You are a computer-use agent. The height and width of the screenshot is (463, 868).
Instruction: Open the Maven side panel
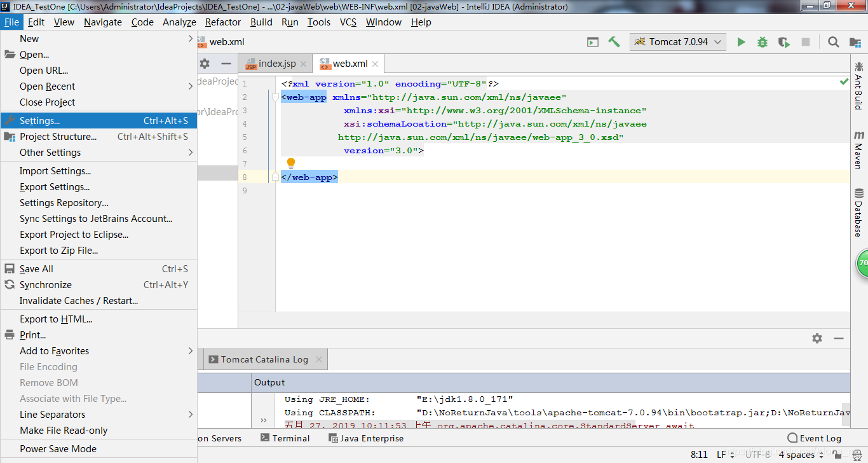(858, 149)
